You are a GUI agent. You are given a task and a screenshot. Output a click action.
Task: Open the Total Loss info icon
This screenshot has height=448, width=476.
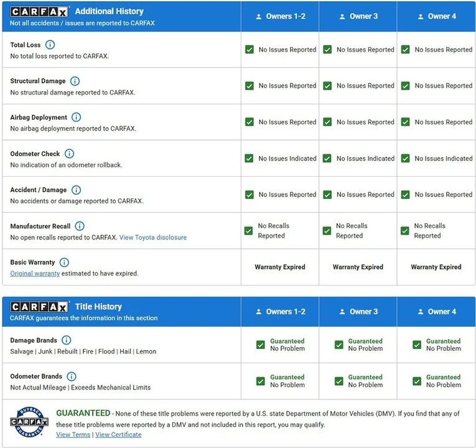click(50, 45)
